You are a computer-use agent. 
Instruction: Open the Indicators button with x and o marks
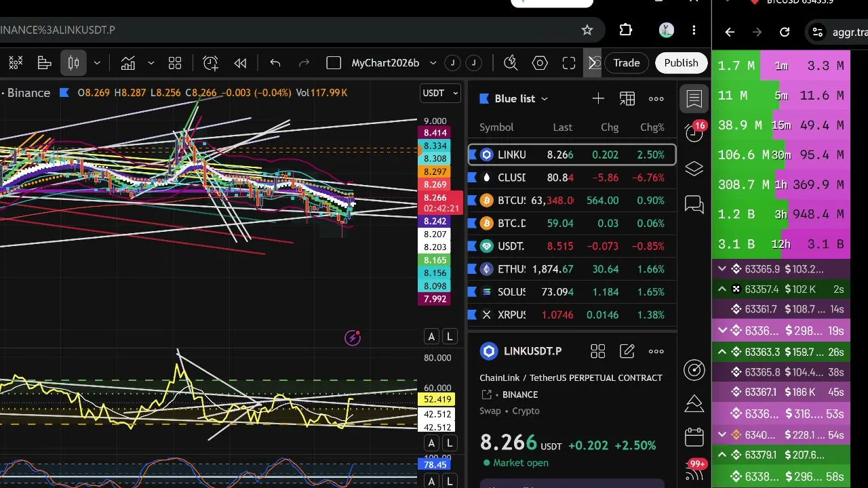click(16, 63)
